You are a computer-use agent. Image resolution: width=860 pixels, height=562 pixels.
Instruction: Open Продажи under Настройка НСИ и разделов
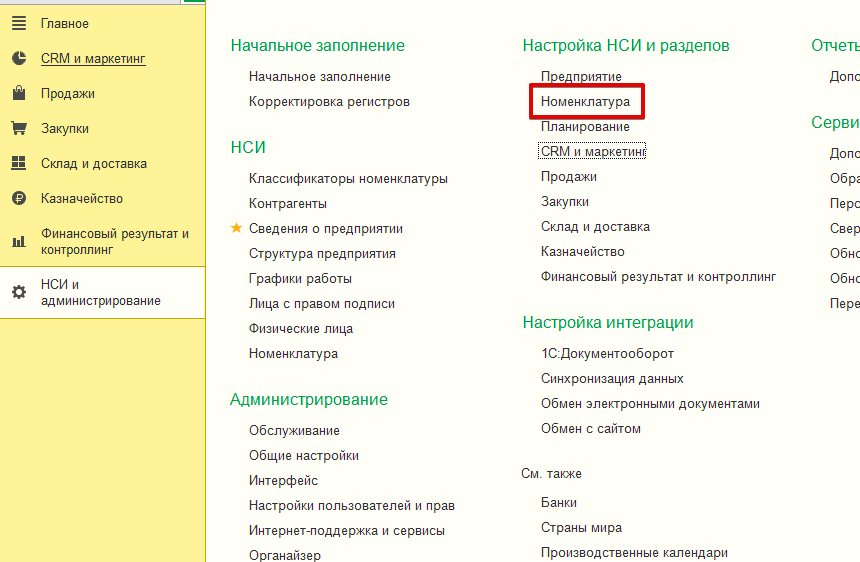569,177
